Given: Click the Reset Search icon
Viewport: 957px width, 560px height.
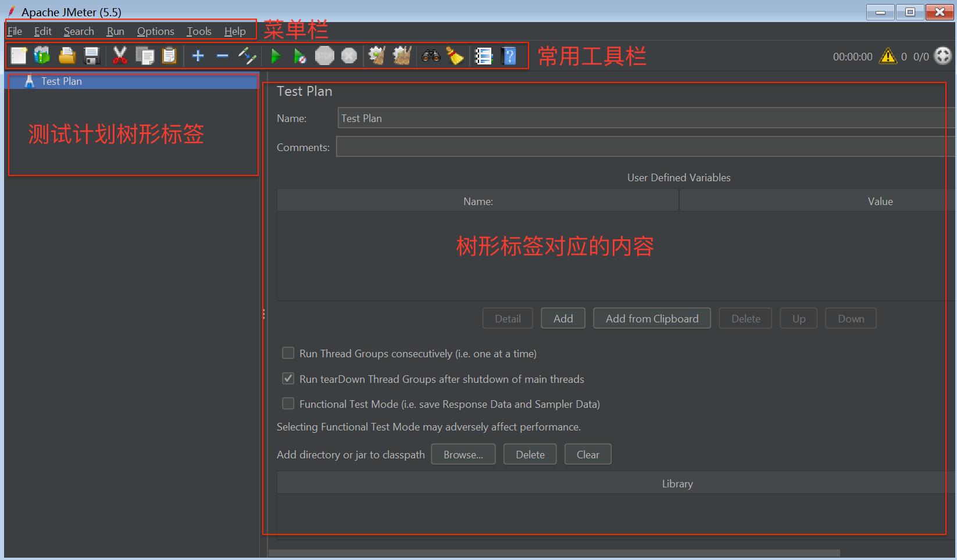Looking at the screenshot, I should point(455,56).
